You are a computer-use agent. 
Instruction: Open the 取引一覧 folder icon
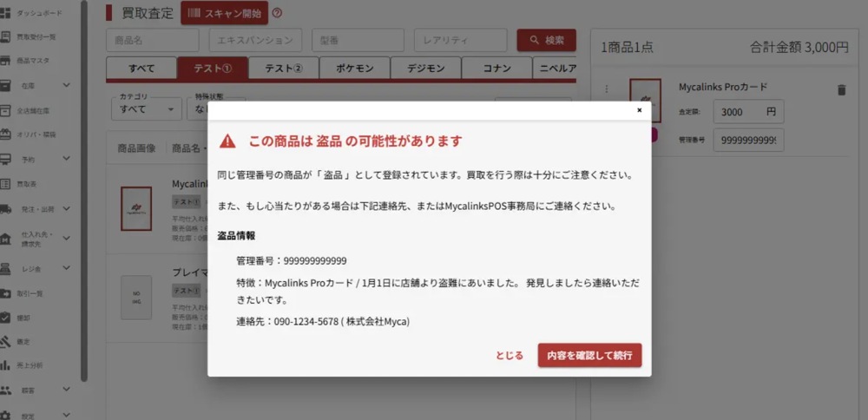(x=5, y=293)
